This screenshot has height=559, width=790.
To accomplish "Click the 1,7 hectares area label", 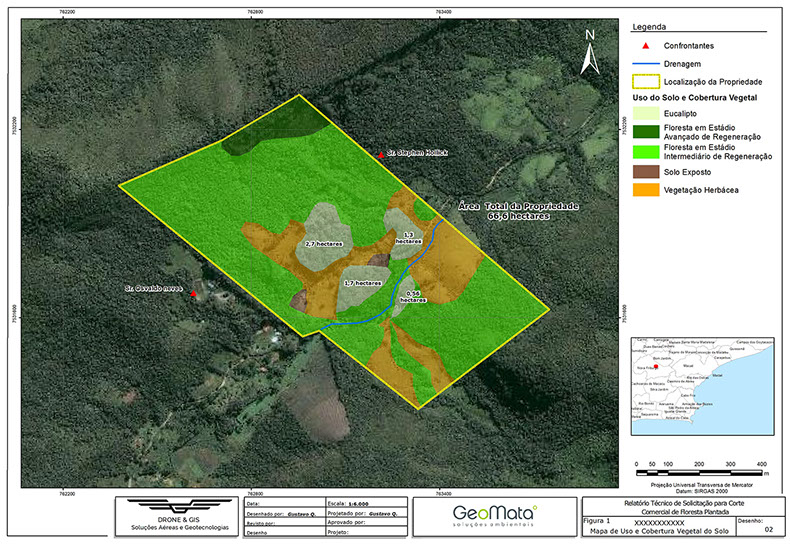I will (x=362, y=283).
